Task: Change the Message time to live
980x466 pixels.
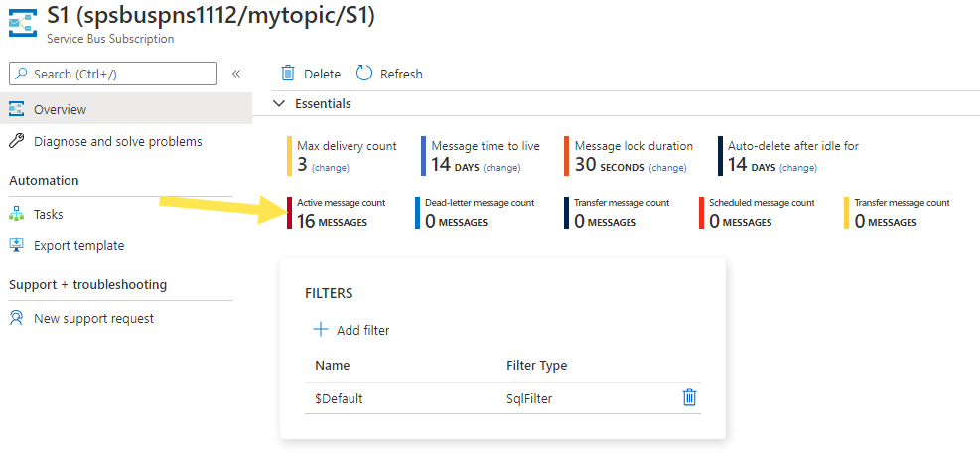Action: pos(501,168)
